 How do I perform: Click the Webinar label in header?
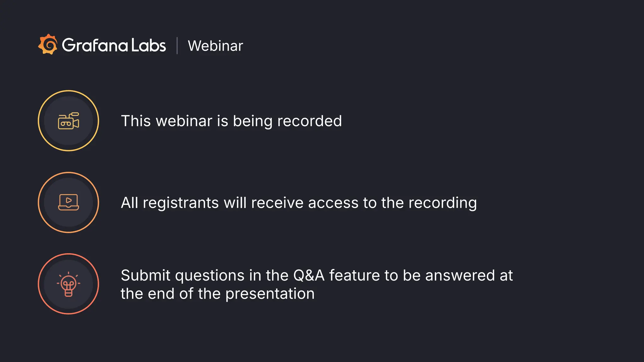click(x=215, y=46)
